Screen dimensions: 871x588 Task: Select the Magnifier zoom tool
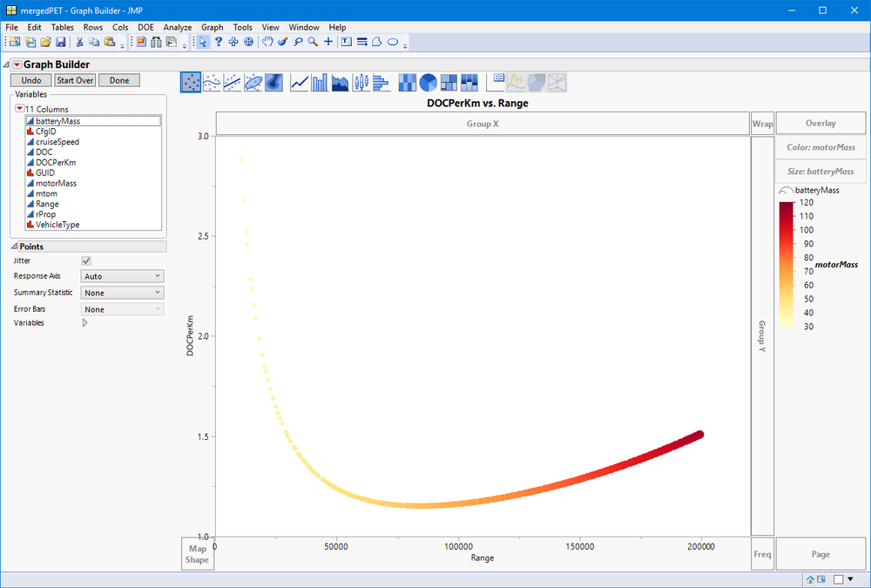314,42
